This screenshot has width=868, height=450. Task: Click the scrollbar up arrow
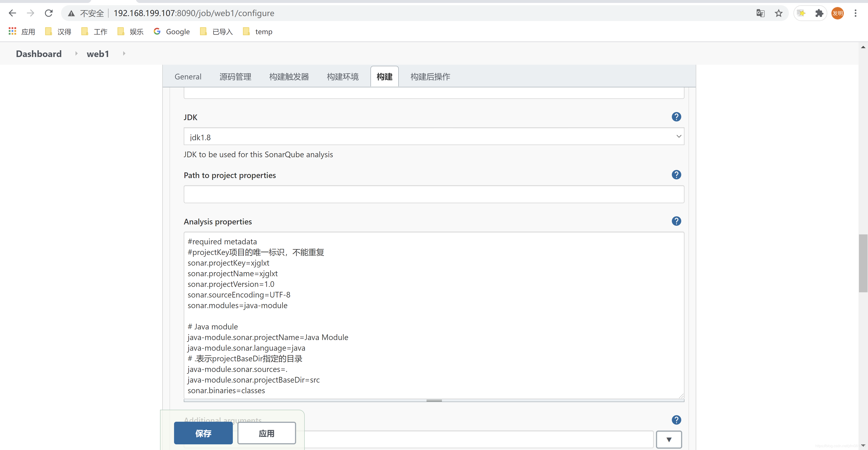click(x=863, y=47)
